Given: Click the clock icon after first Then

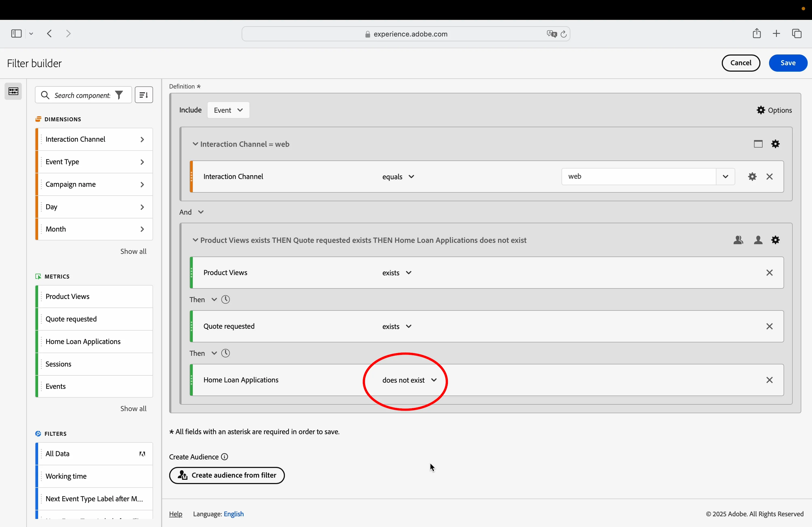Looking at the screenshot, I should (x=226, y=300).
